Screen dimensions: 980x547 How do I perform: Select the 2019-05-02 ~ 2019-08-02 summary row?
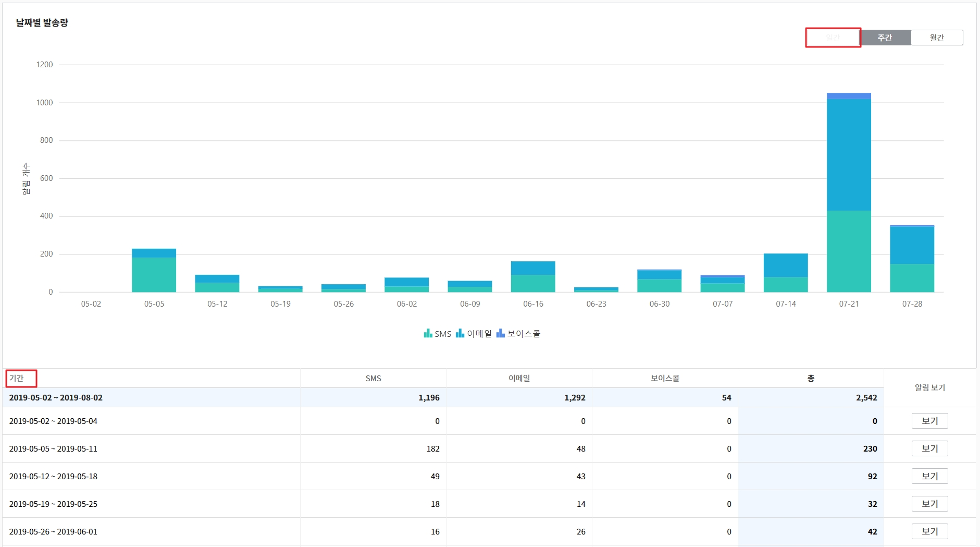click(56, 397)
